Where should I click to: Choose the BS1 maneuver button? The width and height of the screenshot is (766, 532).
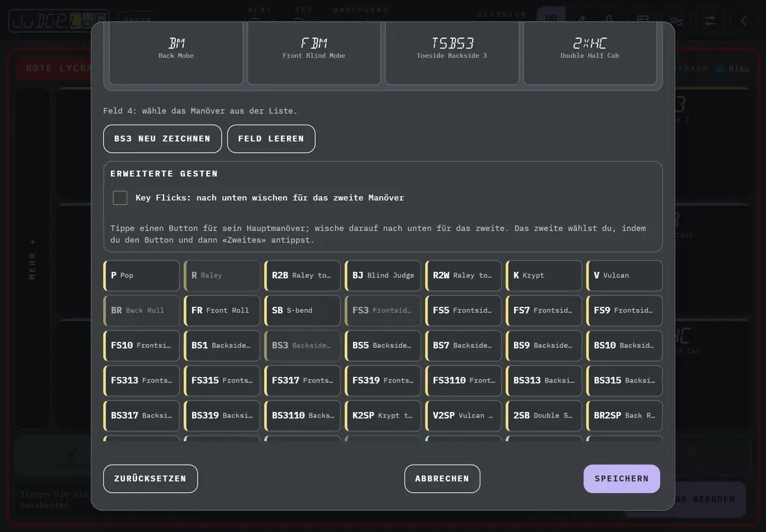pyautogui.click(x=222, y=346)
